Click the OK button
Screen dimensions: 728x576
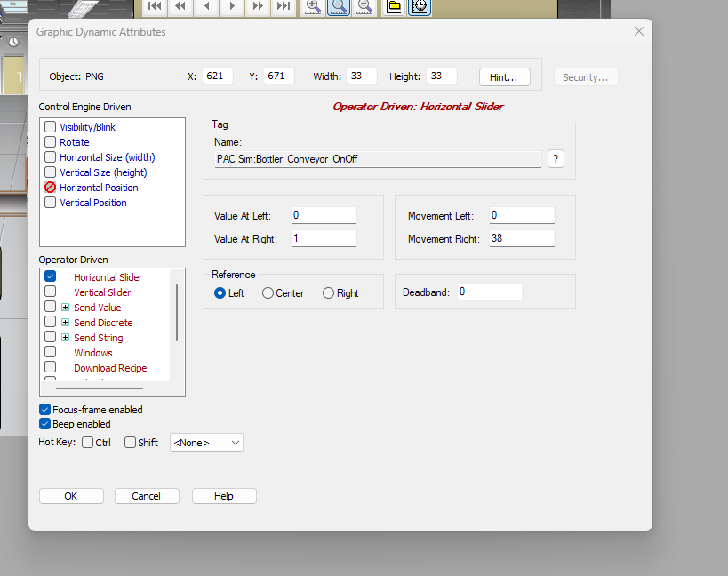click(x=71, y=496)
